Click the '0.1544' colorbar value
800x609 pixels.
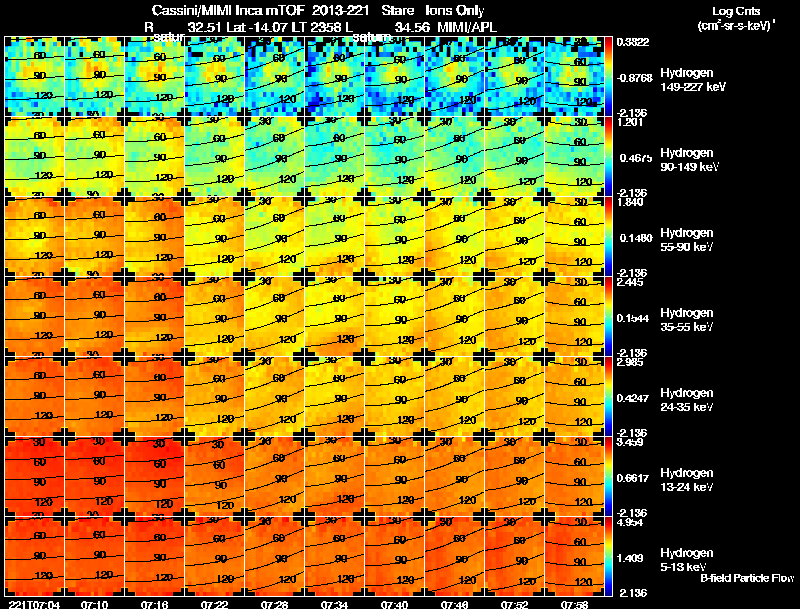tap(633, 318)
